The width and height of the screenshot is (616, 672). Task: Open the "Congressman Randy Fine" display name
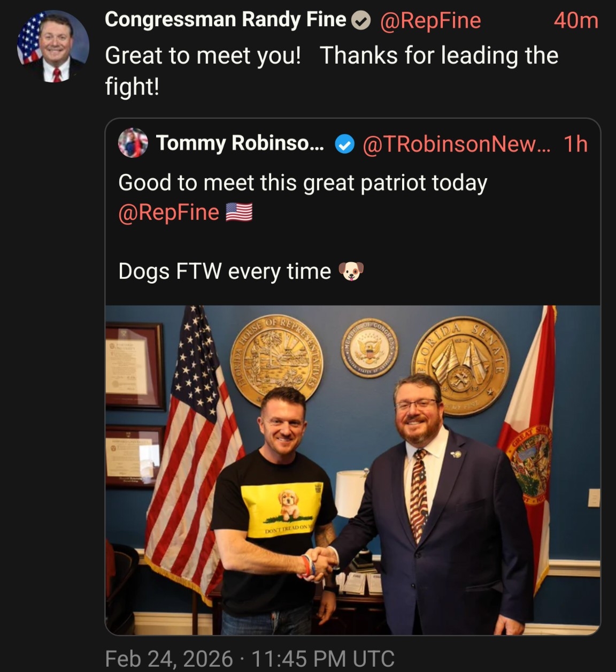(225, 20)
